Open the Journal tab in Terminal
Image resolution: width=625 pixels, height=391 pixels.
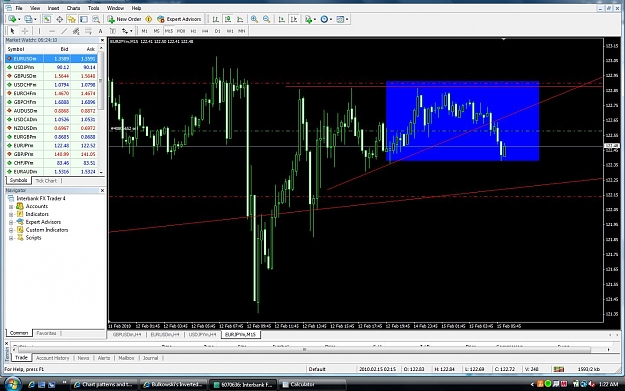click(x=150, y=358)
